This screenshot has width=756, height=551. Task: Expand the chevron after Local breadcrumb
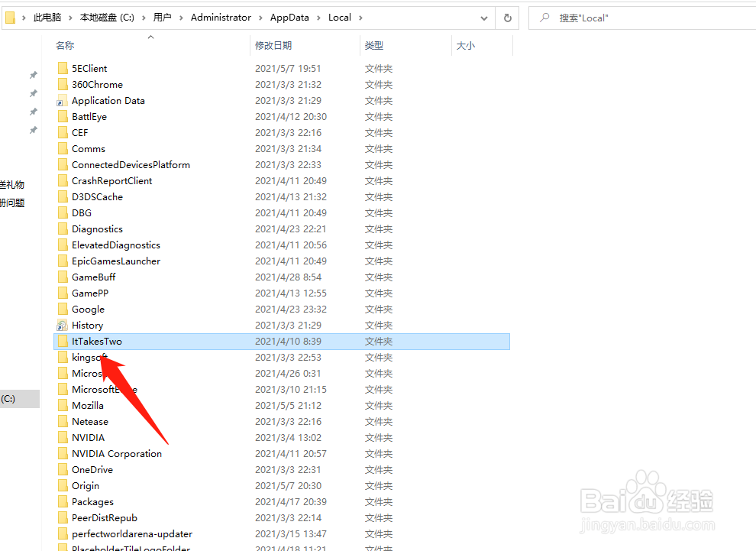(x=360, y=18)
